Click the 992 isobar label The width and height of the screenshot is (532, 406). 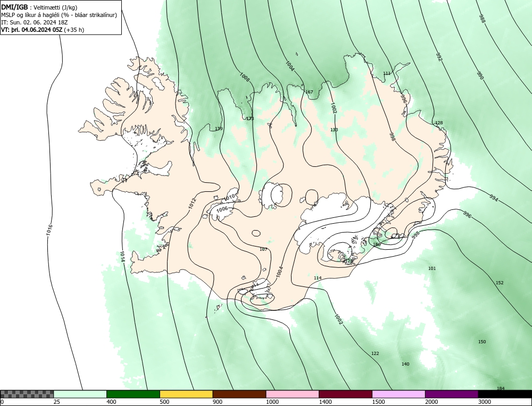point(439,57)
